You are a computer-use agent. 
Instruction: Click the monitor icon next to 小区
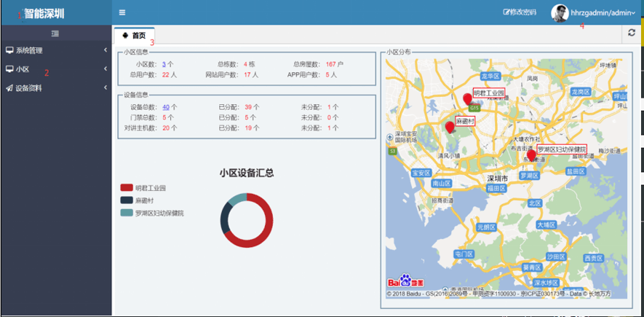click(x=9, y=69)
